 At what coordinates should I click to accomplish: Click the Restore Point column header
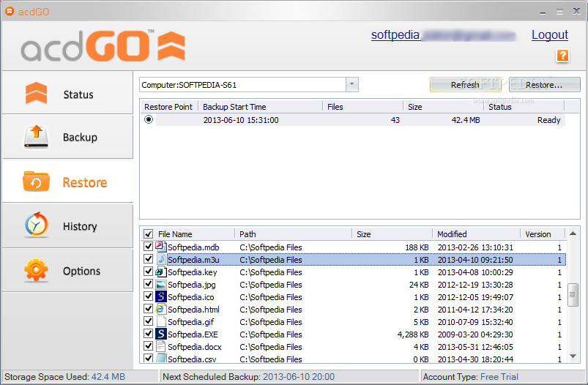[x=168, y=107]
